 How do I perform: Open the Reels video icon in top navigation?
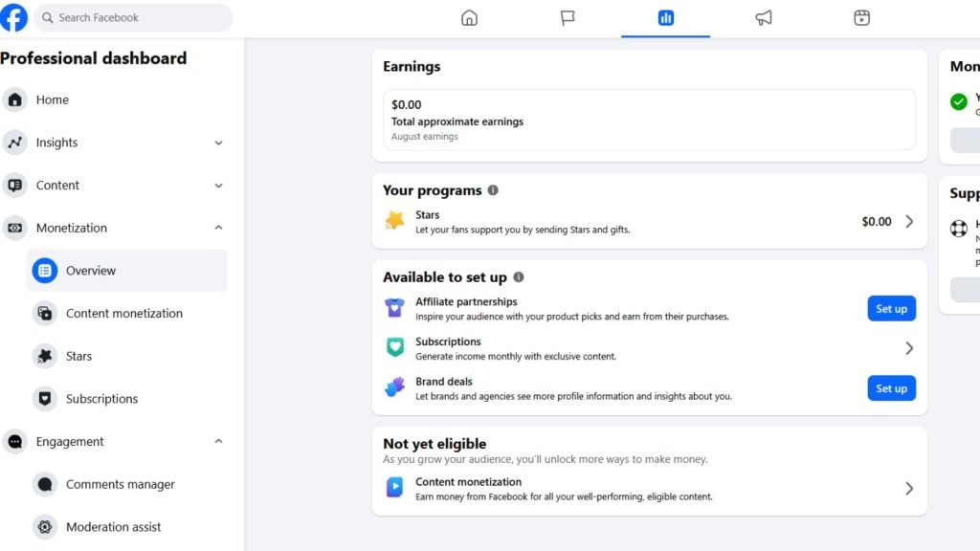click(x=862, y=17)
